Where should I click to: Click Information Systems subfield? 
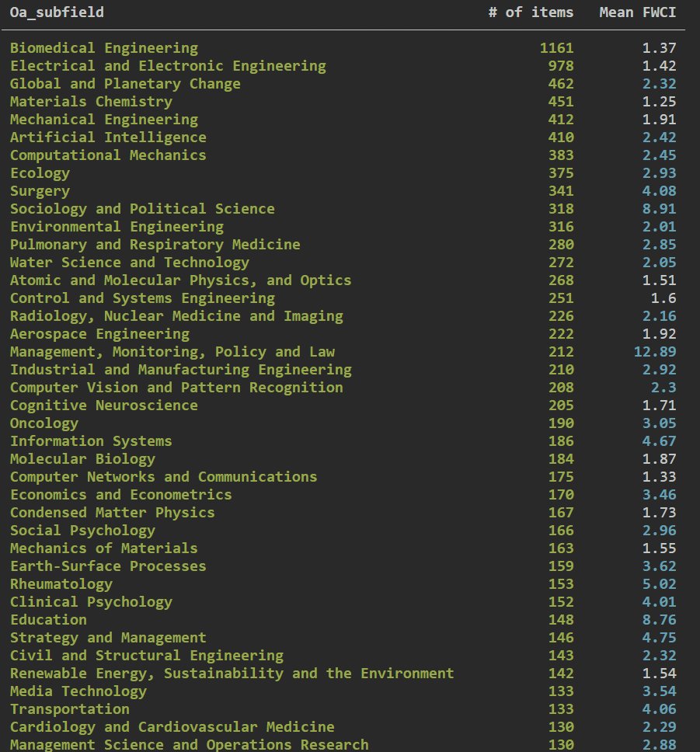coord(91,440)
